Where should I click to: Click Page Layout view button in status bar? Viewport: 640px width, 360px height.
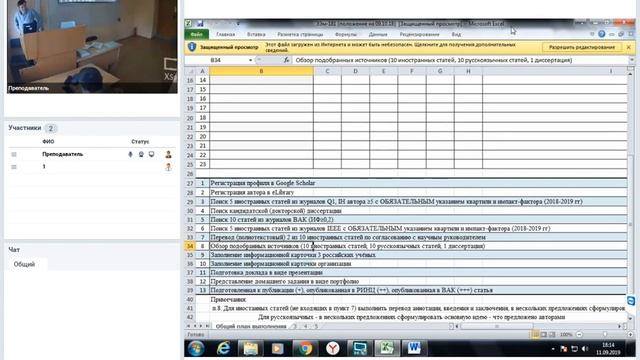[x=544, y=335]
